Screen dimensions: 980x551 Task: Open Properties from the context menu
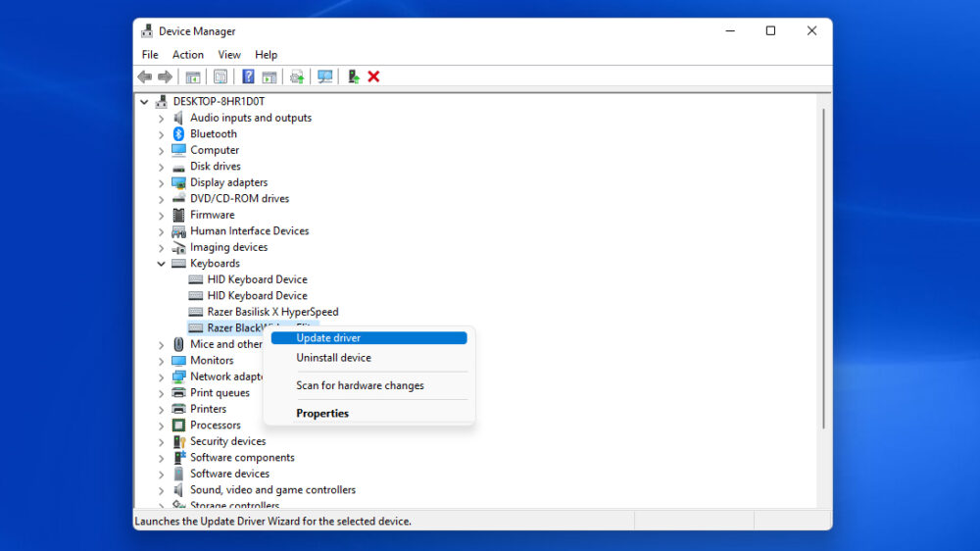click(368, 413)
